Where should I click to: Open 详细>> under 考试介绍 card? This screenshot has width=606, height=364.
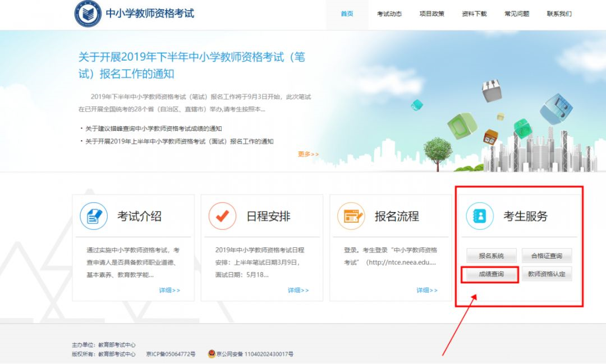(169, 291)
